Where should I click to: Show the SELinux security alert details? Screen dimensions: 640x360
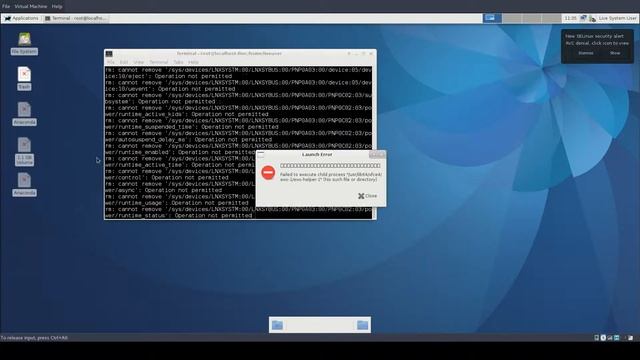coord(615,53)
